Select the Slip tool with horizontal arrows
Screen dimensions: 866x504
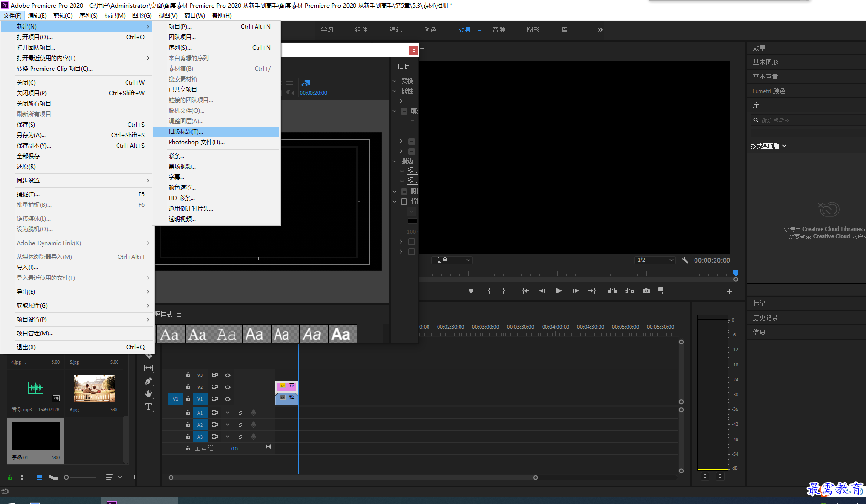pos(149,368)
